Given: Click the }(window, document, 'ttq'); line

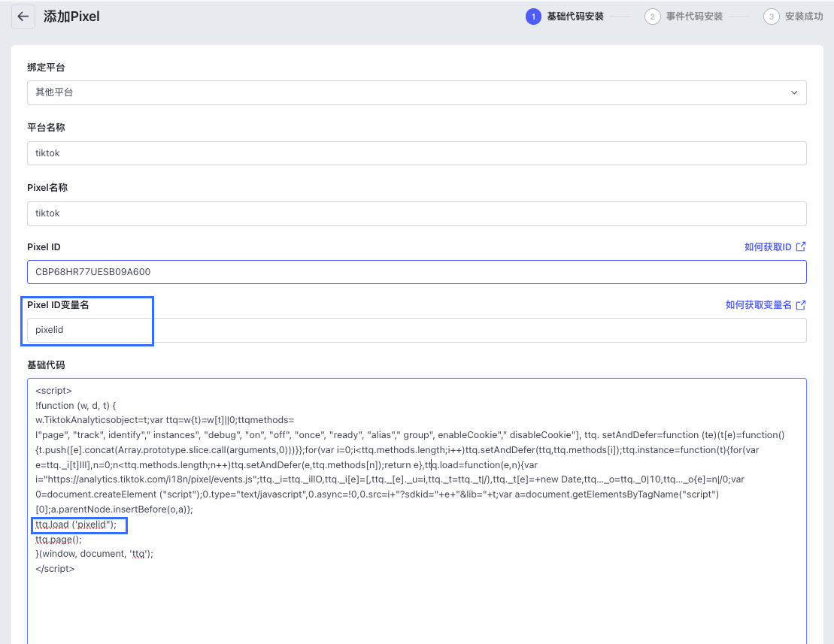Looking at the screenshot, I should click(x=94, y=554).
